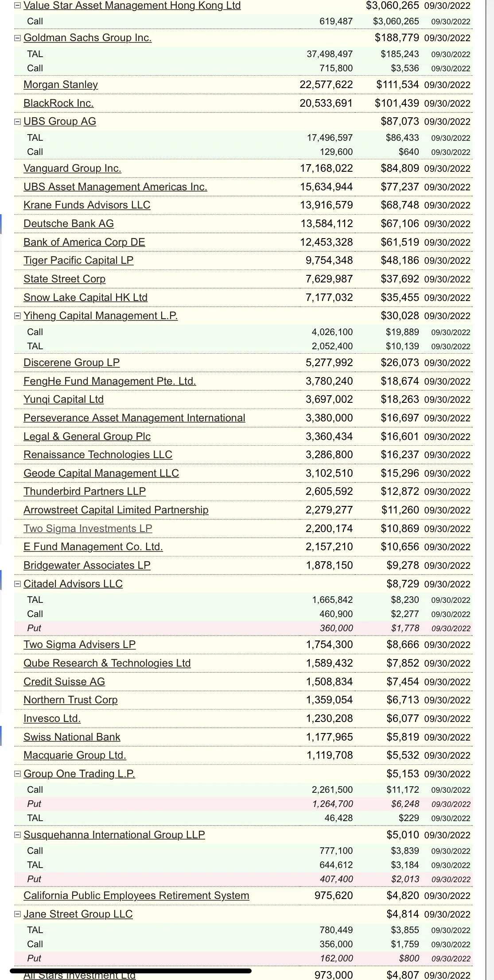
Task: Select Group One Trading Put shares 1,264,700
Action: [332, 804]
